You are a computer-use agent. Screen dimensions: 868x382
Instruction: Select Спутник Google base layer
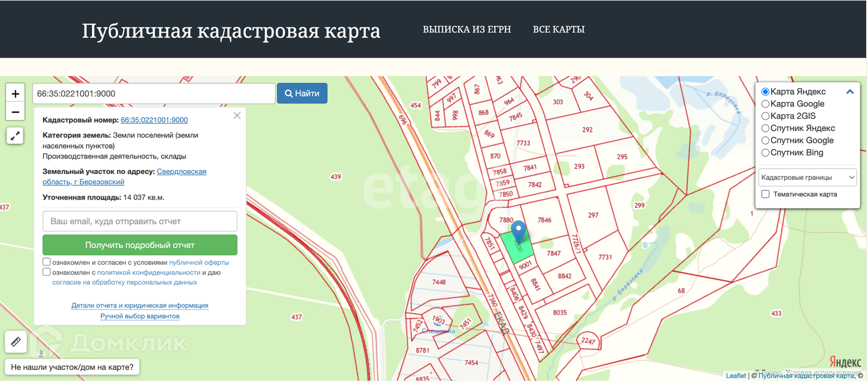(765, 141)
